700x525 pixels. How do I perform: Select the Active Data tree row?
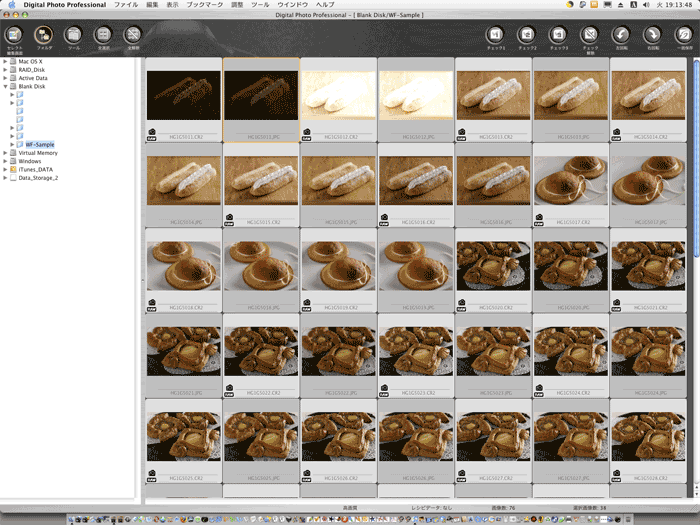tap(33, 78)
